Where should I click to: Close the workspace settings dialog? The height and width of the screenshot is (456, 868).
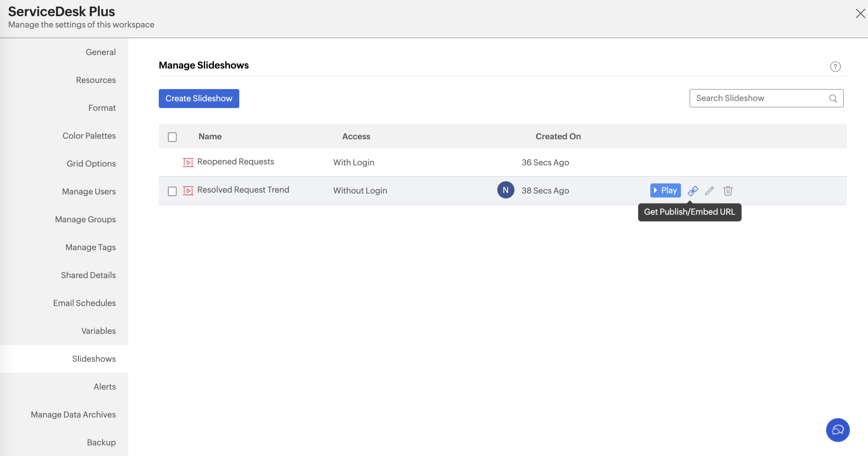[x=860, y=14]
